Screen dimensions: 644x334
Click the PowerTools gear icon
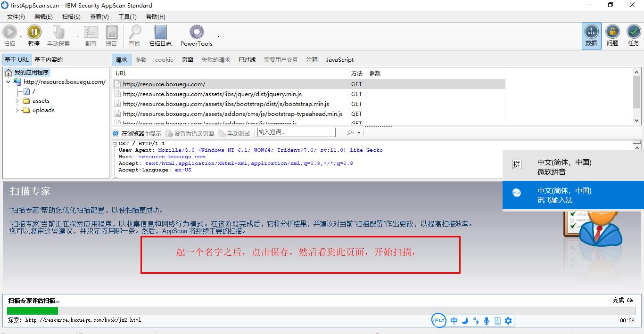197,32
